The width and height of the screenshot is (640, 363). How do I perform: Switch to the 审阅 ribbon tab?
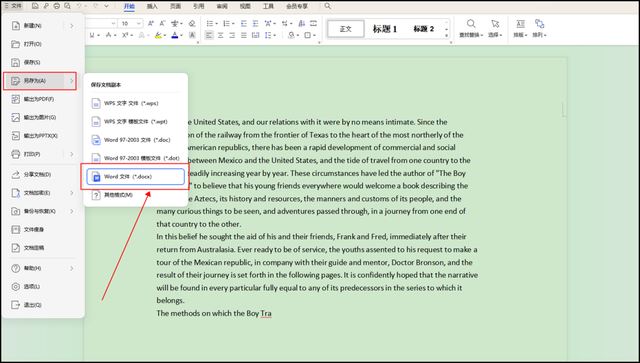click(222, 6)
